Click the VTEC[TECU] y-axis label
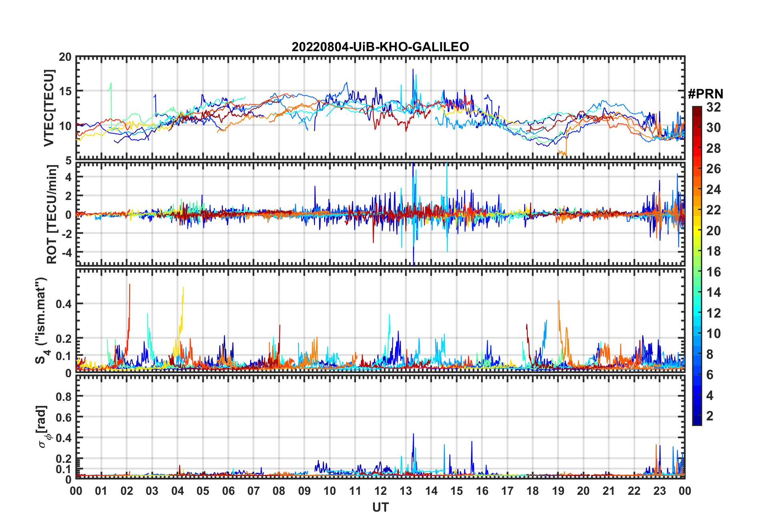 [48, 108]
